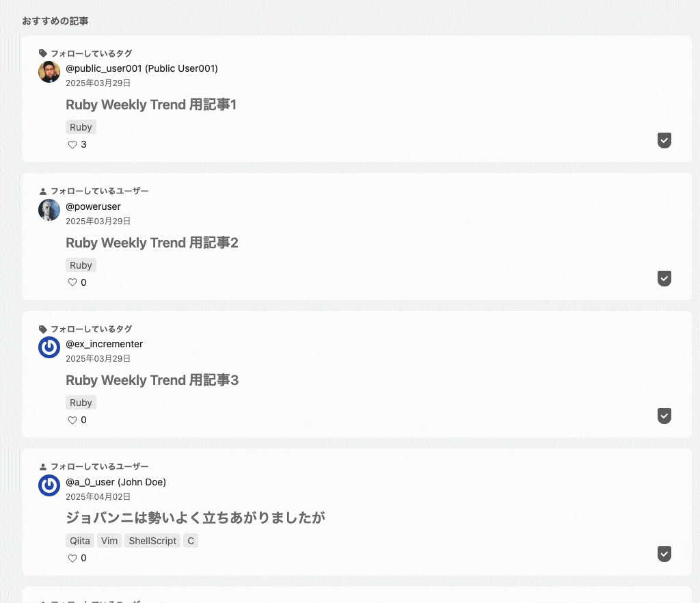Click the person icon beside フォローしているユーザー

43,191
